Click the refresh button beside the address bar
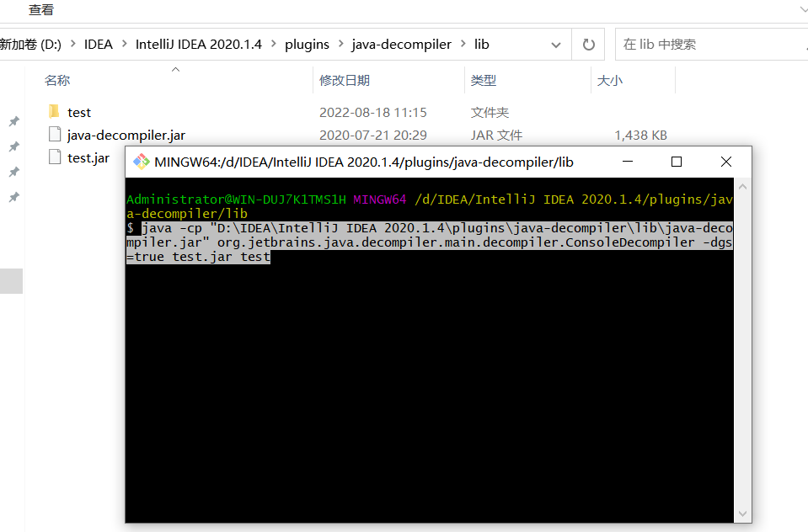 pos(588,45)
